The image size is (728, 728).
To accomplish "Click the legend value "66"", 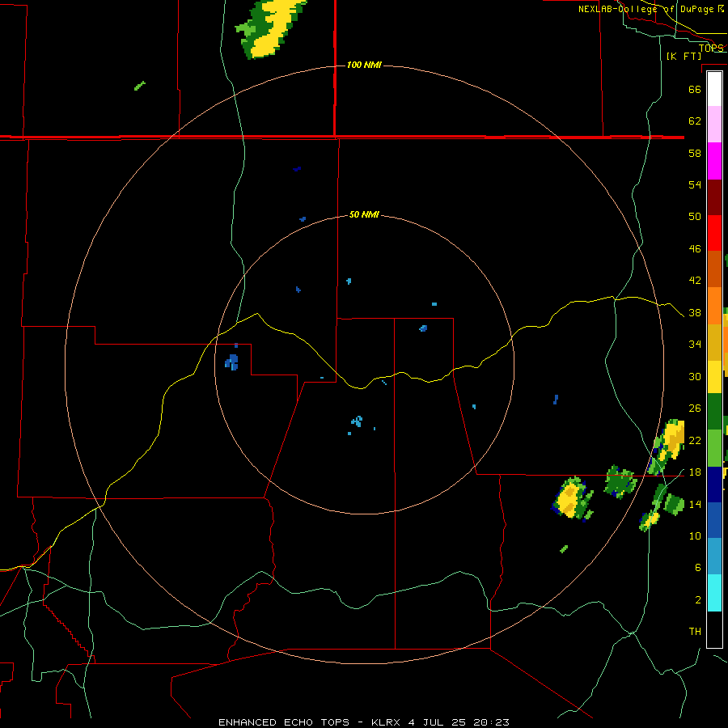I will 695,89.
